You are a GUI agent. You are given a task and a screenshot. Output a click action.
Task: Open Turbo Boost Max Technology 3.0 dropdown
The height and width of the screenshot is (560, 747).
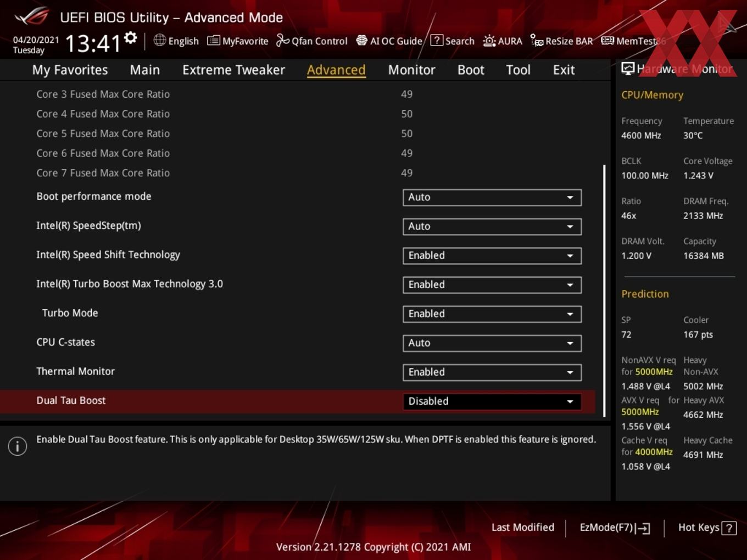pos(492,284)
